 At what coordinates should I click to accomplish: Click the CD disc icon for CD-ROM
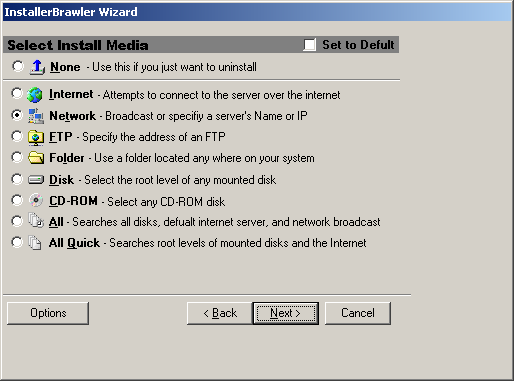pyautogui.click(x=36, y=200)
